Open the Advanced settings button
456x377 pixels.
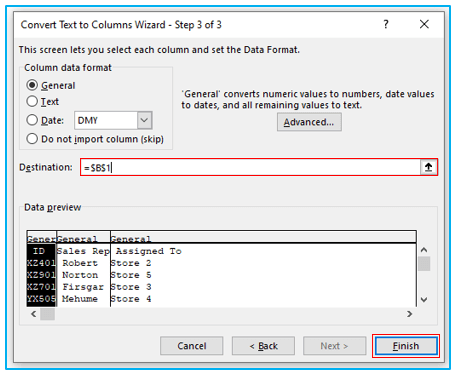309,122
